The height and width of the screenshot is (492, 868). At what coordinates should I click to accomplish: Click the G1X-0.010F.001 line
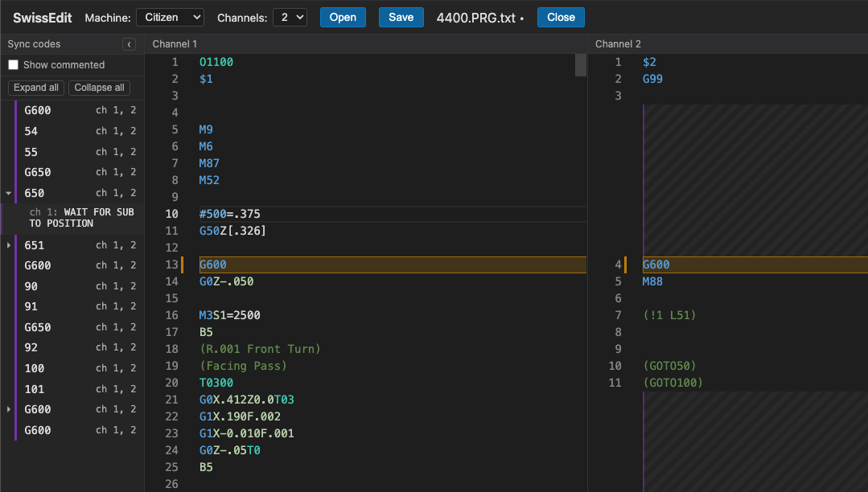tap(246, 433)
